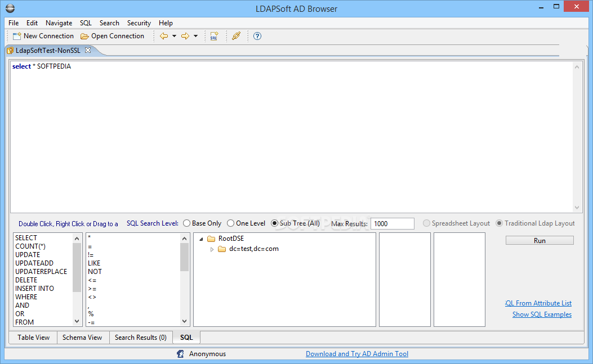The height and width of the screenshot is (364, 593).
Task: Open the SQL editor toolbar icon
Action: click(214, 36)
